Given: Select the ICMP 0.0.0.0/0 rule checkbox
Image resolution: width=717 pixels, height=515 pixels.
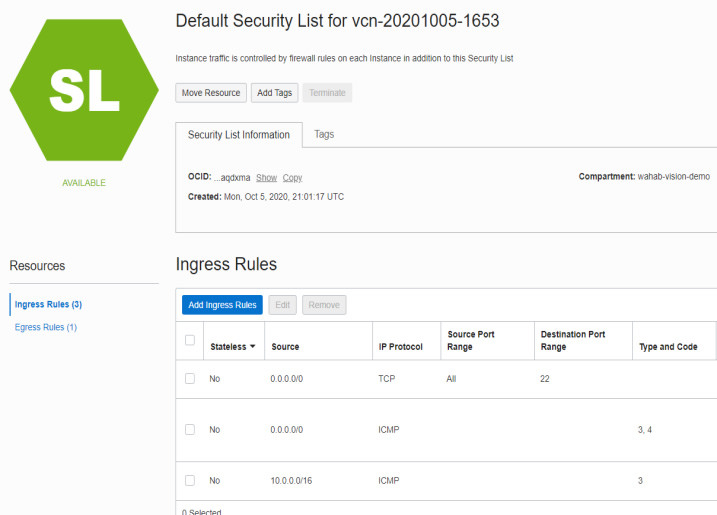Looking at the screenshot, I should 190,429.
